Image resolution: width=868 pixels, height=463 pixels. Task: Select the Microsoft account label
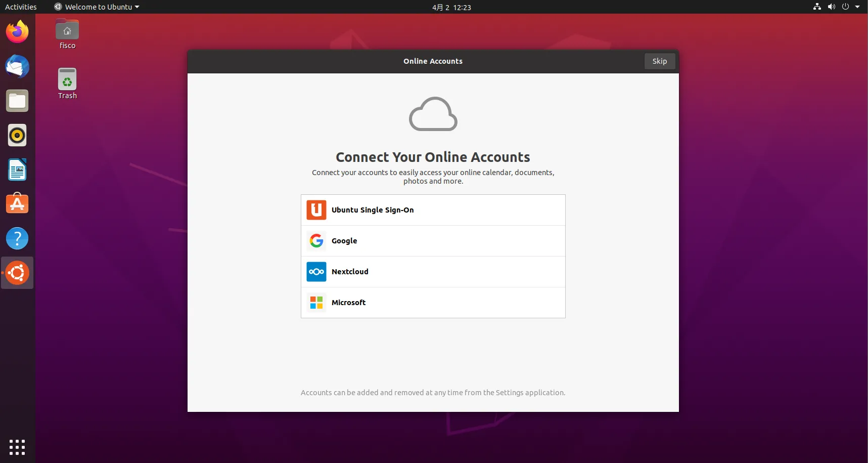click(x=348, y=303)
